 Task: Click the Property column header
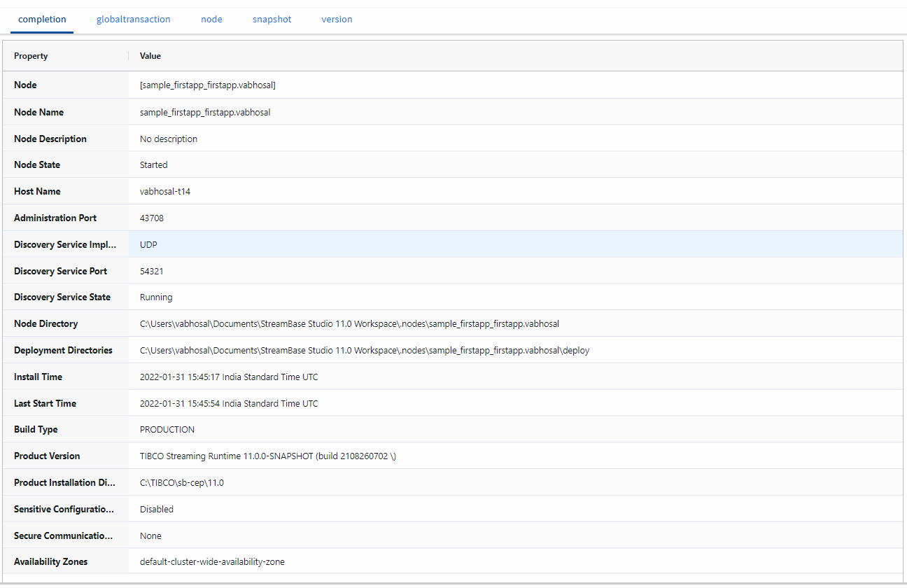click(x=31, y=56)
